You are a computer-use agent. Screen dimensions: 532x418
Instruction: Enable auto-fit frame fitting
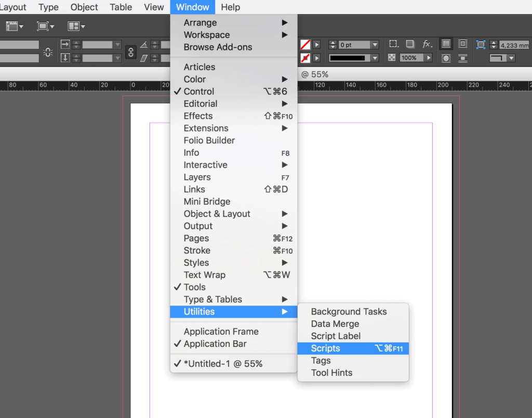point(480,44)
